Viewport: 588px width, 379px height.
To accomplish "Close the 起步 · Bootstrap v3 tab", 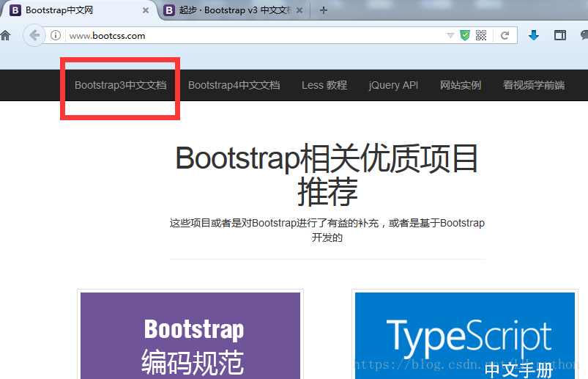I will point(299,10).
